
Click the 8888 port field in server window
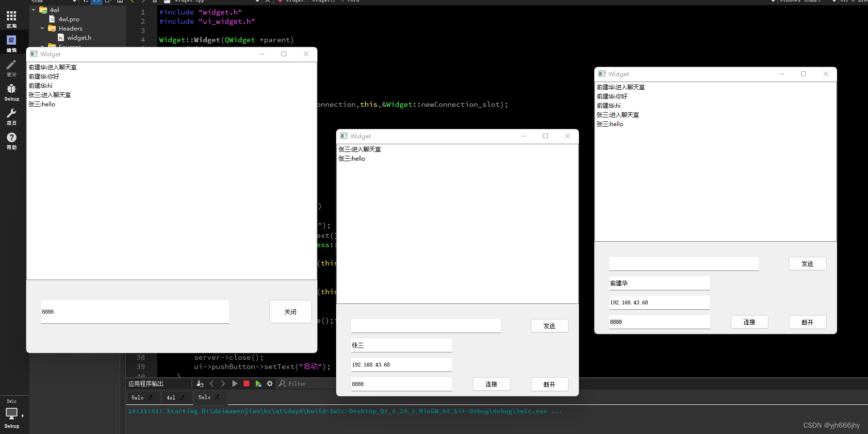tap(135, 312)
